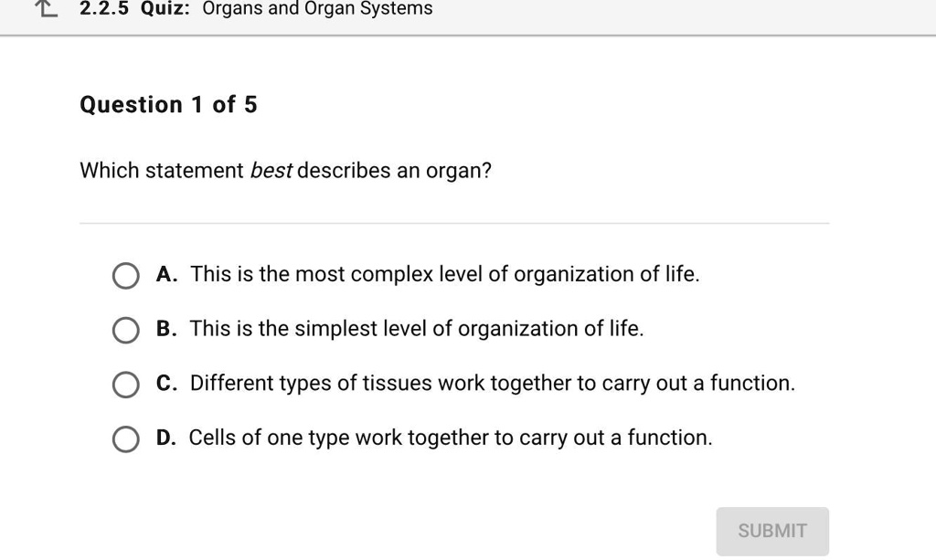Viewport: 936px width, 560px height.
Task: Select radio button for option C
Action: 125,386
